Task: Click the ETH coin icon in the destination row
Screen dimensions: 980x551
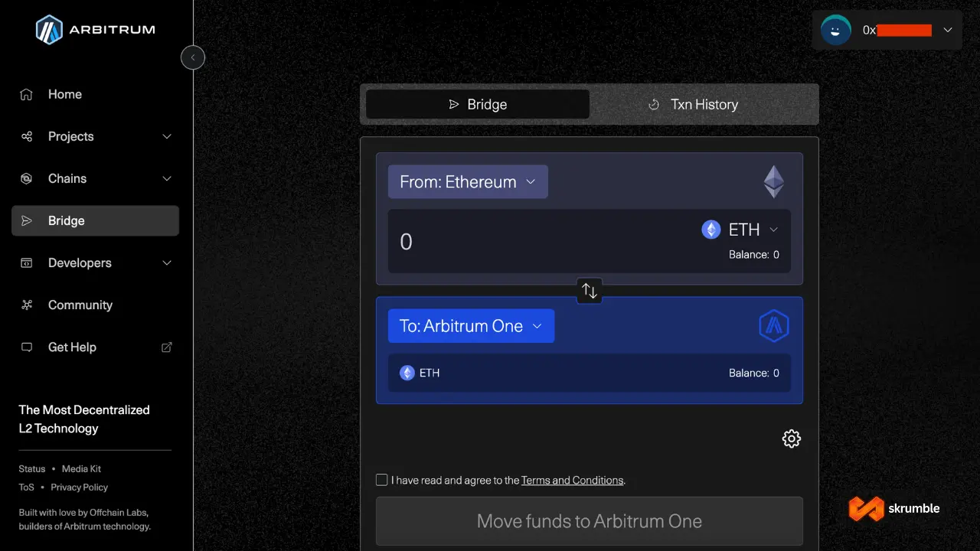Action: 407,373
